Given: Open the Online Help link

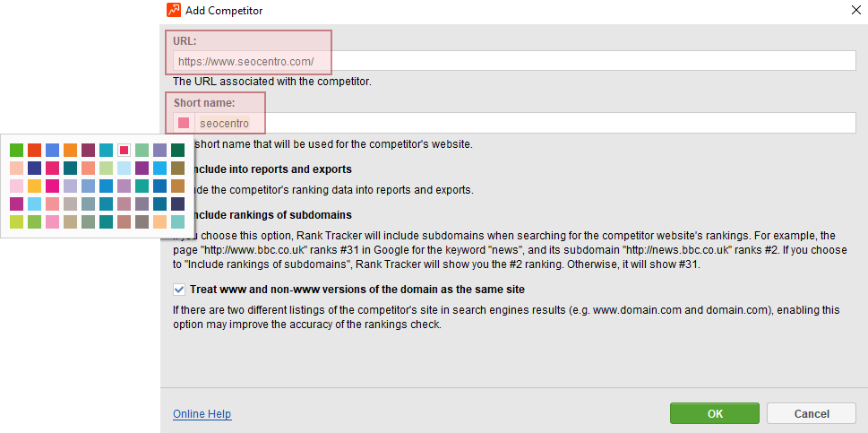Looking at the screenshot, I should (202, 414).
